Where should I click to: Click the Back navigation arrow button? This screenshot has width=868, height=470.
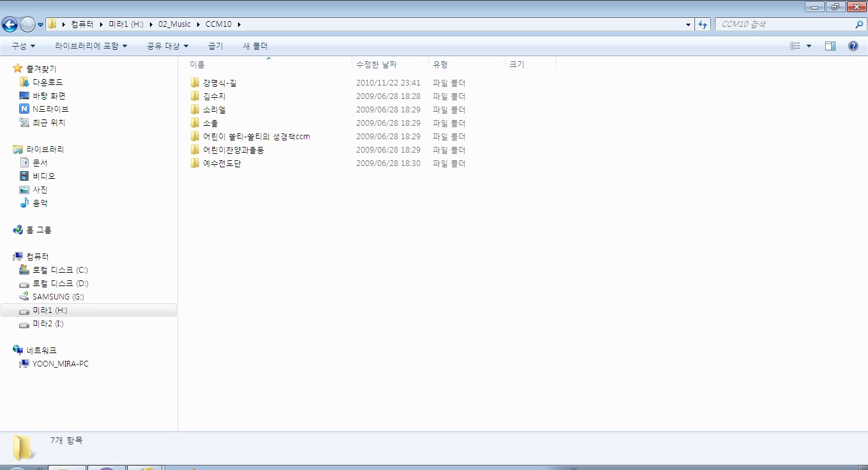tap(10, 24)
